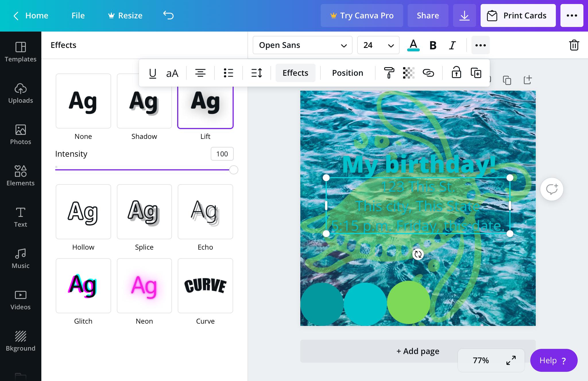Screen dimensions: 588x381
Task: Open the copy style paint roller
Action: pos(389,73)
